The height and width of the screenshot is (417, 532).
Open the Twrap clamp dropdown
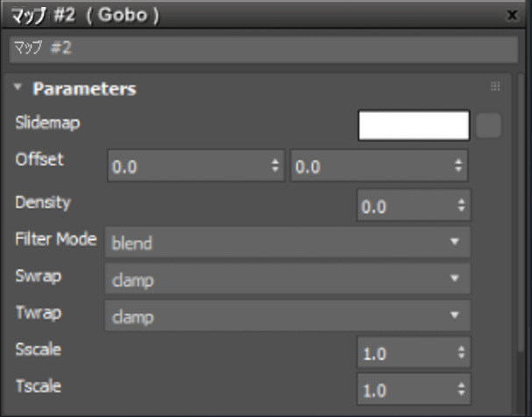[x=287, y=315]
